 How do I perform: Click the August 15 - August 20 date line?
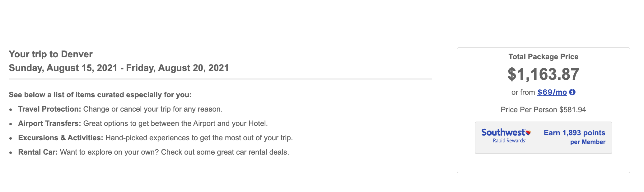coord(119,68)
